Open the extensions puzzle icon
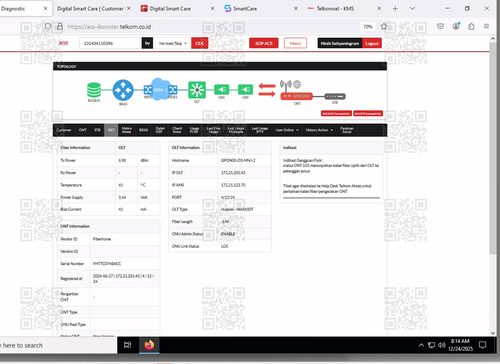Screen dimensions: 500x364 pyautogui.click(x=471, y=26)
